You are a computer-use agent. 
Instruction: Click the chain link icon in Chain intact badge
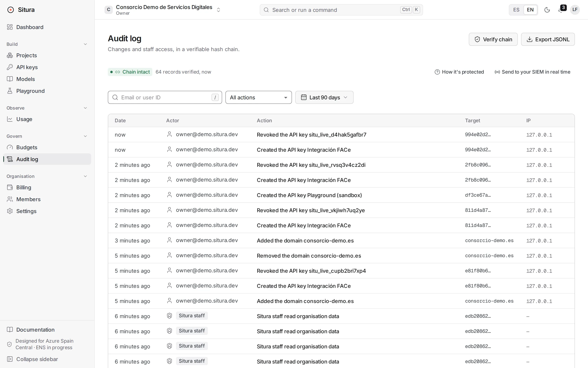tap(118, 72)
